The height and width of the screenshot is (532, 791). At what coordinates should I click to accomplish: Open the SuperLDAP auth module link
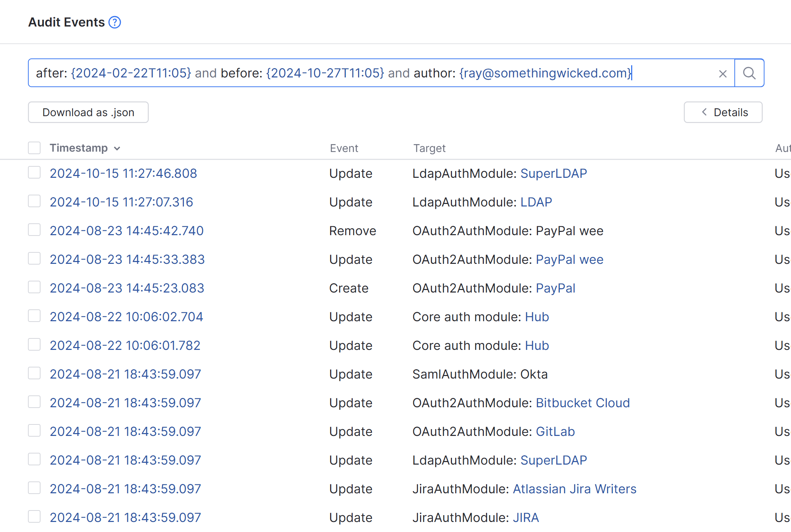coord(554,173)
